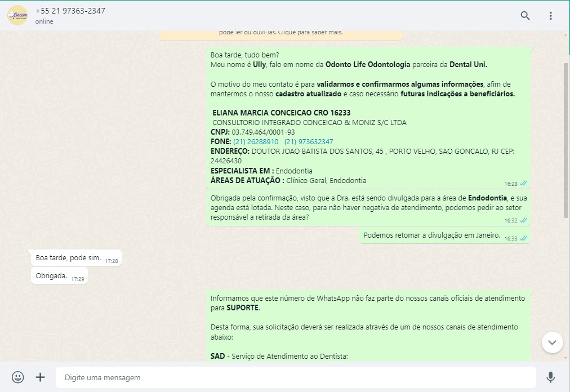Select the 'Boa tarde, pode sim.' message
570x392 pixels.
click(77, 258)
